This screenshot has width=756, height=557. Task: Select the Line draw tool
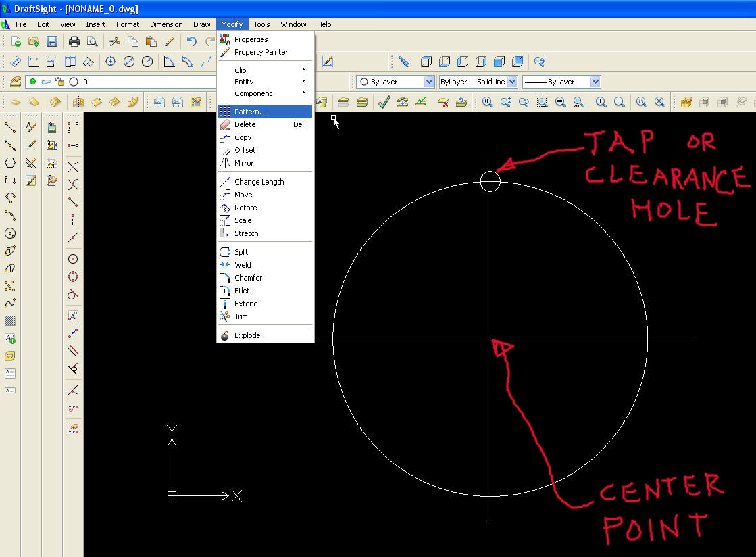10,127
